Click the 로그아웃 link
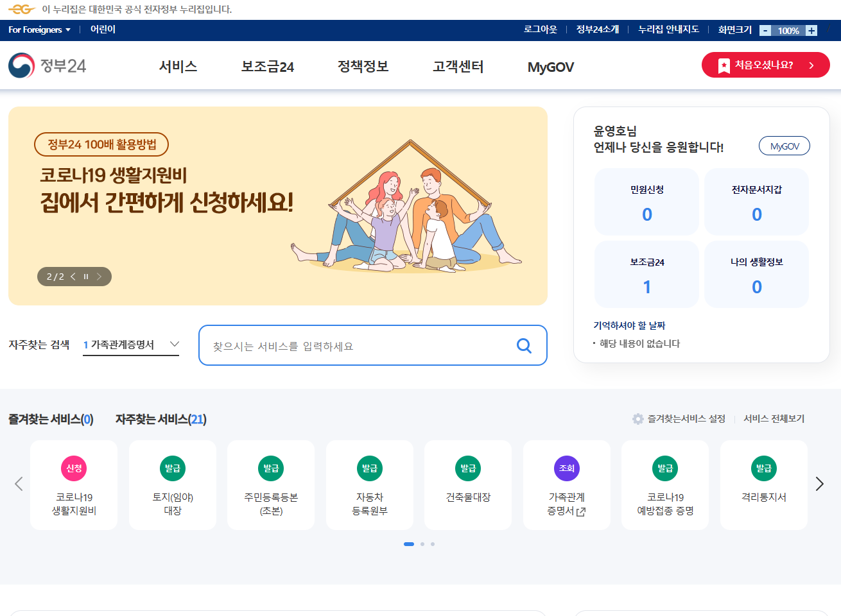Screen dimensions: 841x616 (541, 30)
